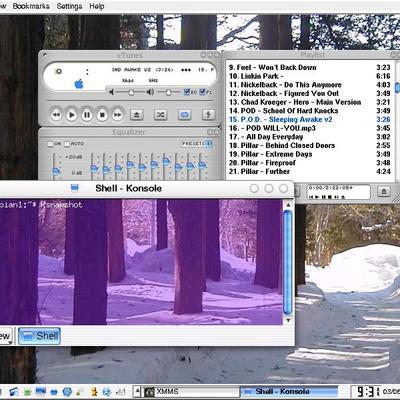Click the blue Apple logo in xTunes
The height and width of the screenshot is (400, 400).
(x=79, y=84)
